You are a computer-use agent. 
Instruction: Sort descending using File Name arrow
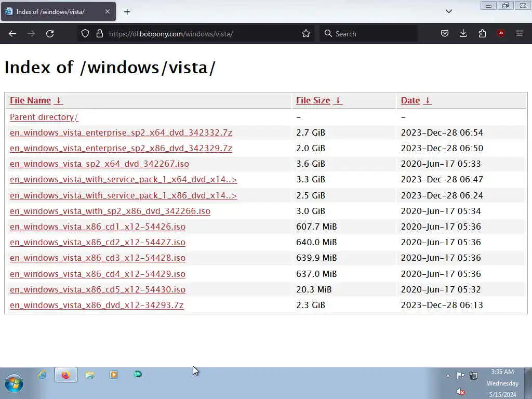pyautogui.click(x=58, y=100)
